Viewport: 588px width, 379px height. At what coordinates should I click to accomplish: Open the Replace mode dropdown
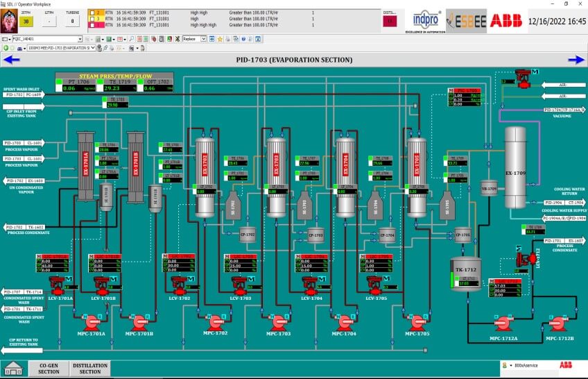tap(203, 39)
